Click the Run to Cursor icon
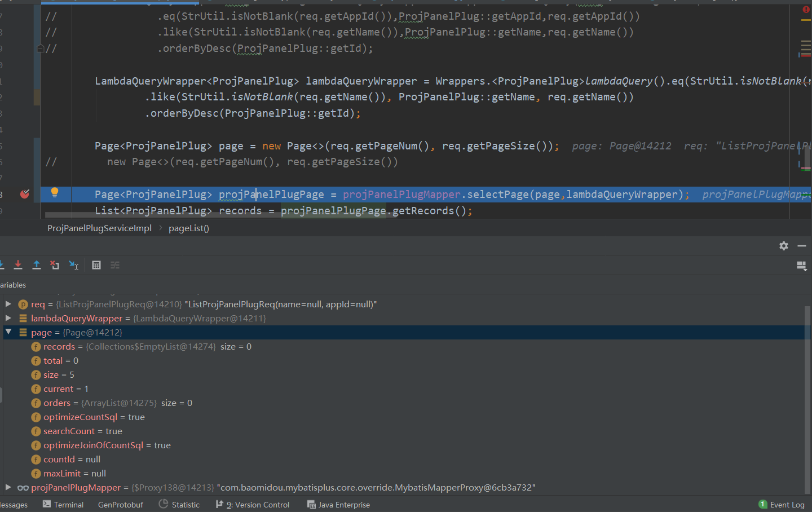The width and height of the screenshot is (812, 512). 73,265
